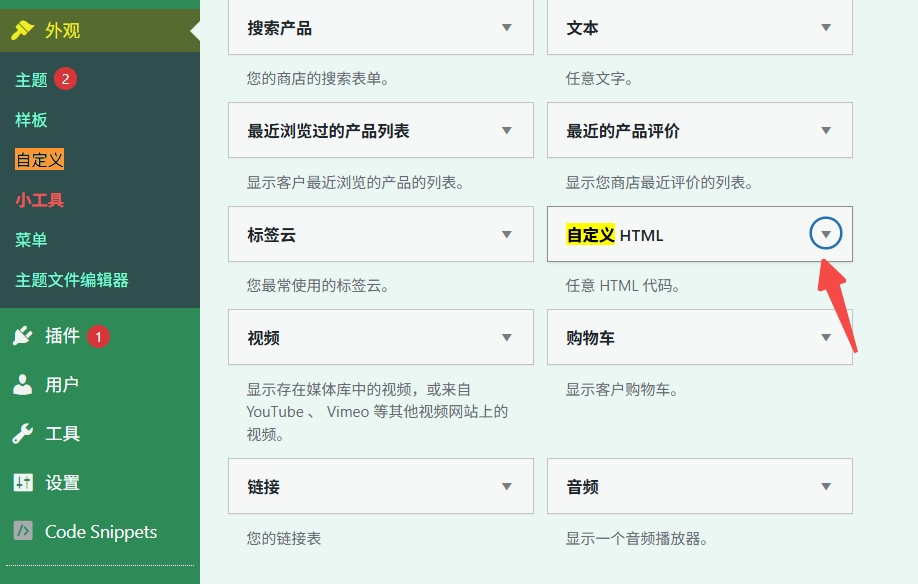Viewport: 918px width, 584px height.
Task: Click the red badge on 插件
Action: [98, 336]
